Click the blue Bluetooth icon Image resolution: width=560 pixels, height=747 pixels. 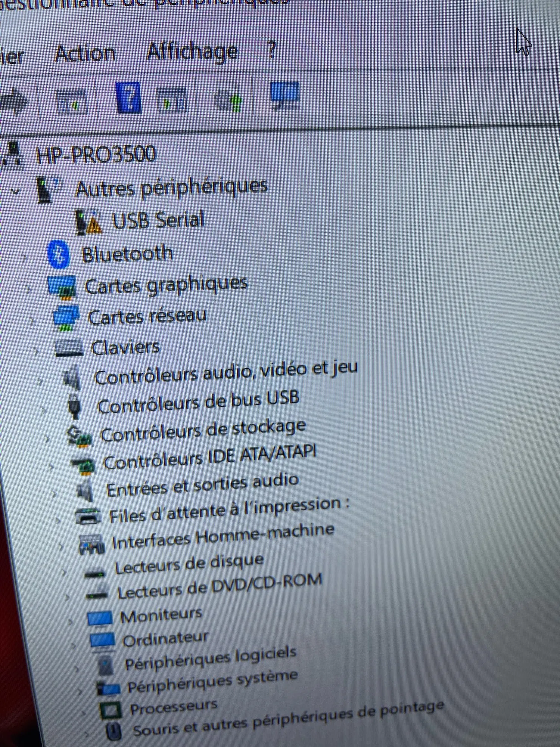point(59,254)
